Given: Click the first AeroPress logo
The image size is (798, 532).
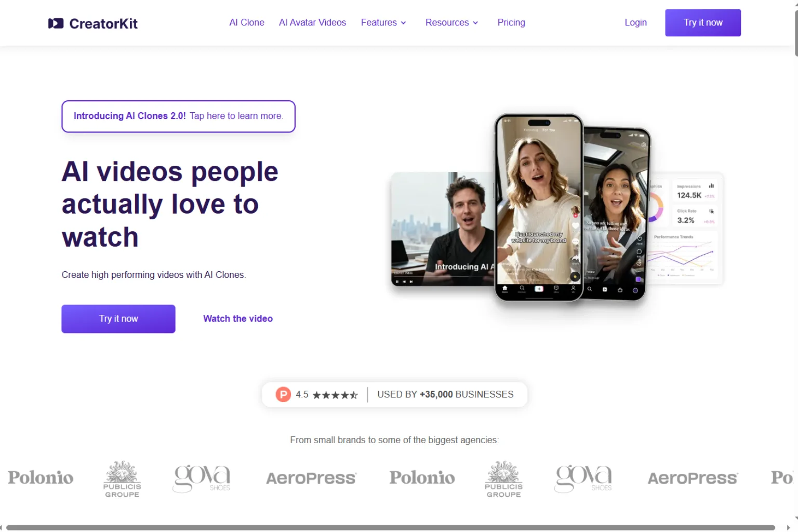Looking at the screenshot, I should click(x=311, y=478).
